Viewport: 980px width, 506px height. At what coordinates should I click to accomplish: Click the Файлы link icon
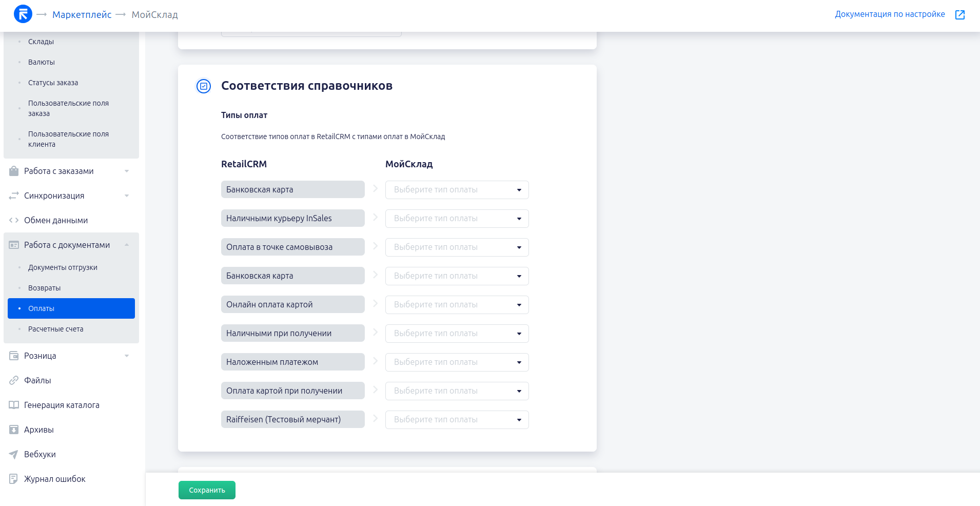pyautogui.click(x=14, y=380)
